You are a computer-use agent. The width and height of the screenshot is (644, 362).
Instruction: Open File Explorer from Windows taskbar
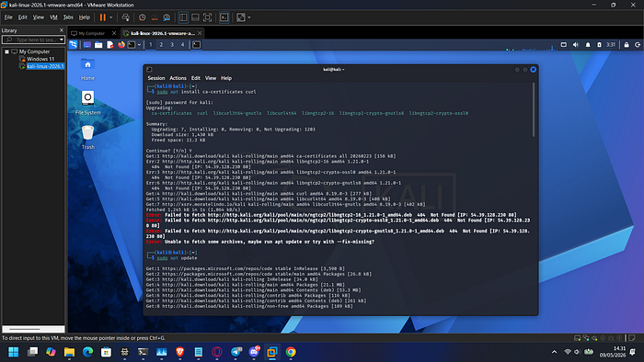[x=69, y=352]
